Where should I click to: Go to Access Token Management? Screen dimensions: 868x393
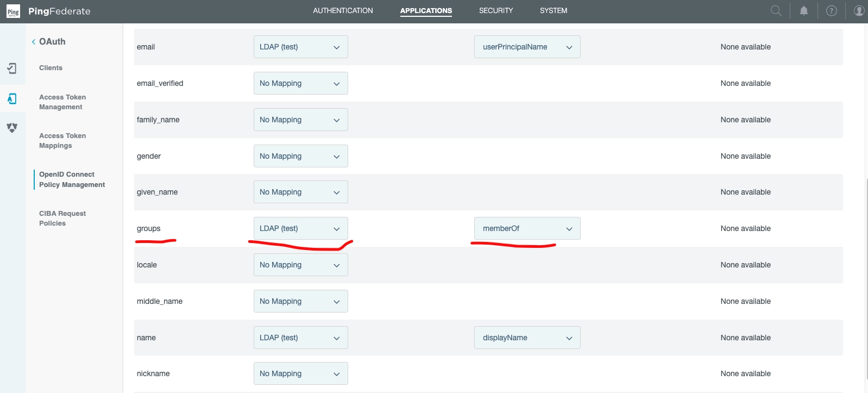[62, 102]
